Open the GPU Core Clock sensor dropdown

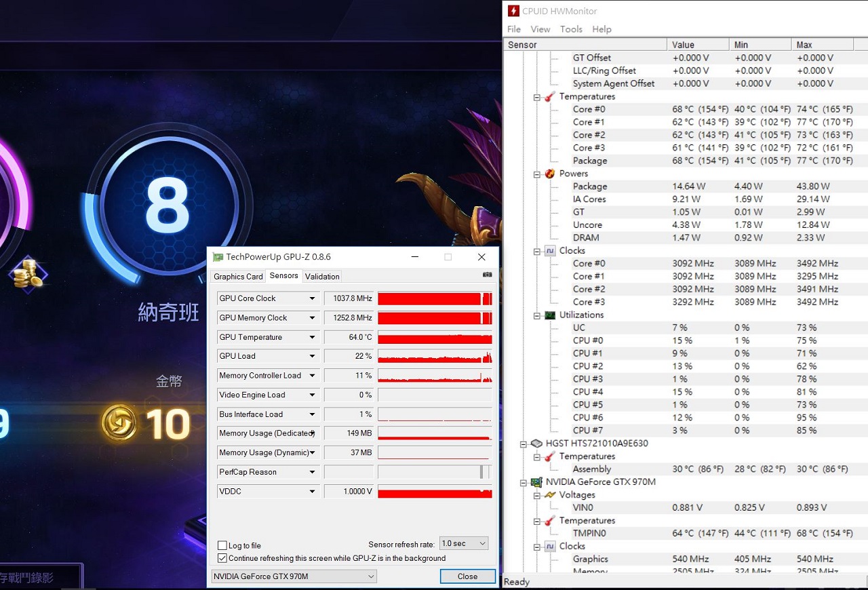[x=313, y=298]
